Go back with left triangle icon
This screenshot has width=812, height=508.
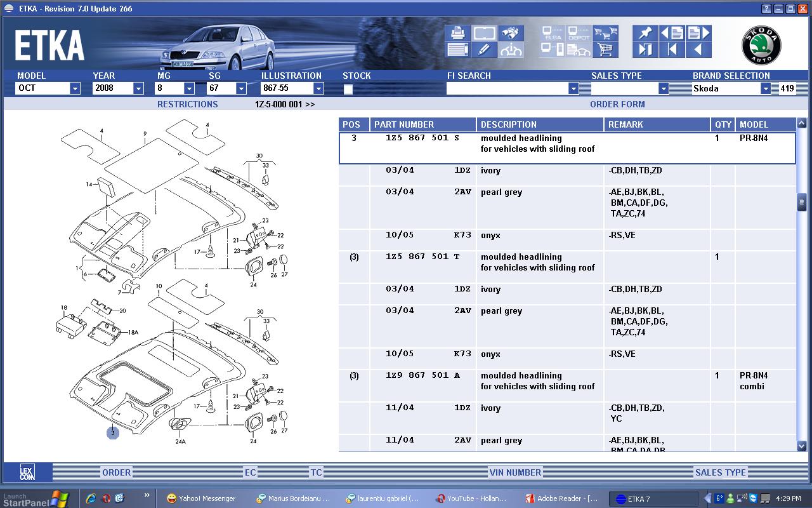pyautogui.click(x=698, y=50)
